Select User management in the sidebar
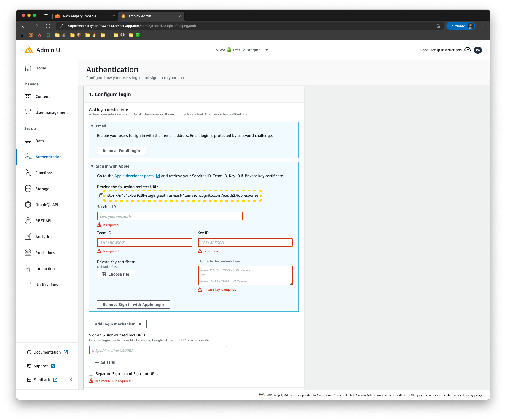This screenshot has height=420, width=505. (x=52, y=112)
